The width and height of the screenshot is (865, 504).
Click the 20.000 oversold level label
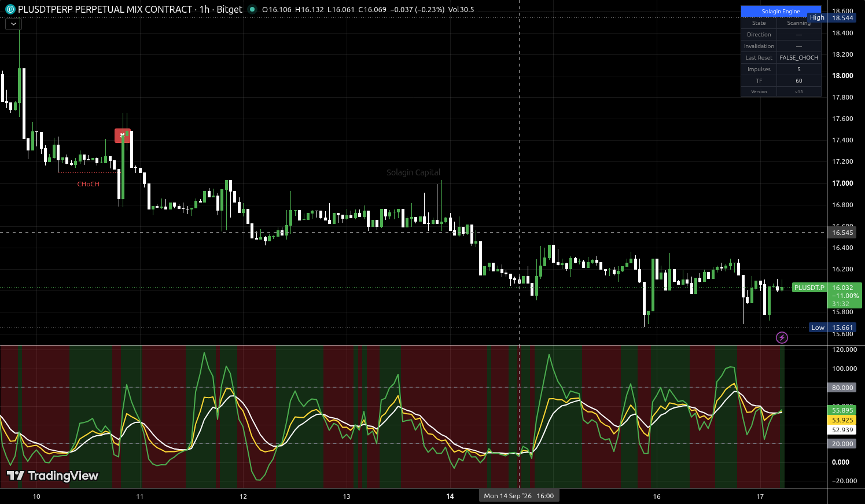coord(842,444)
